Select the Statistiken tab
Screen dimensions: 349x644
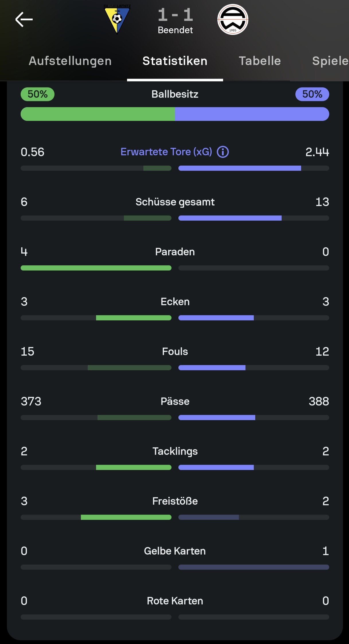[175, 61]
